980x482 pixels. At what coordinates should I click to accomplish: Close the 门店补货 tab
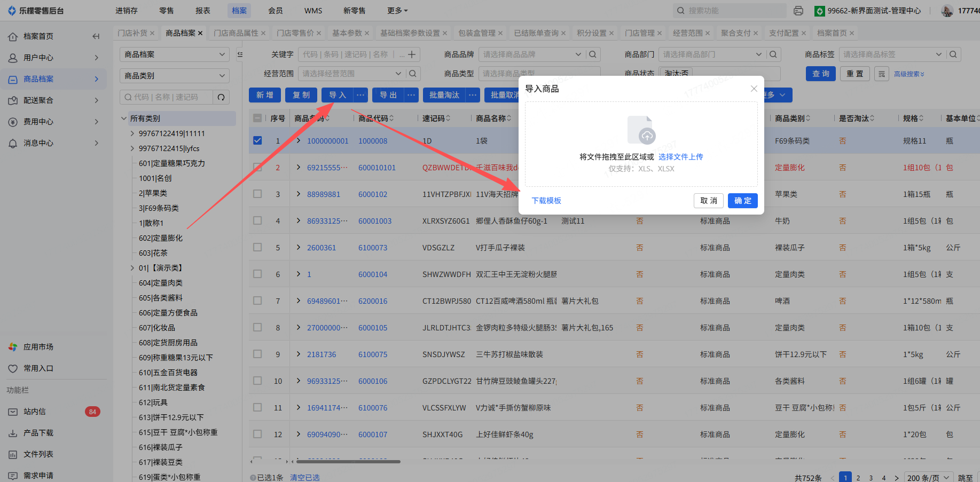(x=152, y=33)
